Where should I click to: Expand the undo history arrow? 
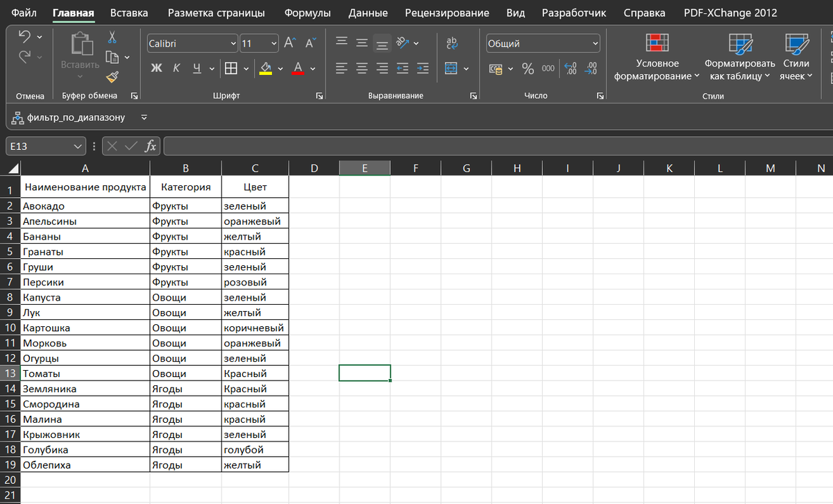point(40,36)
